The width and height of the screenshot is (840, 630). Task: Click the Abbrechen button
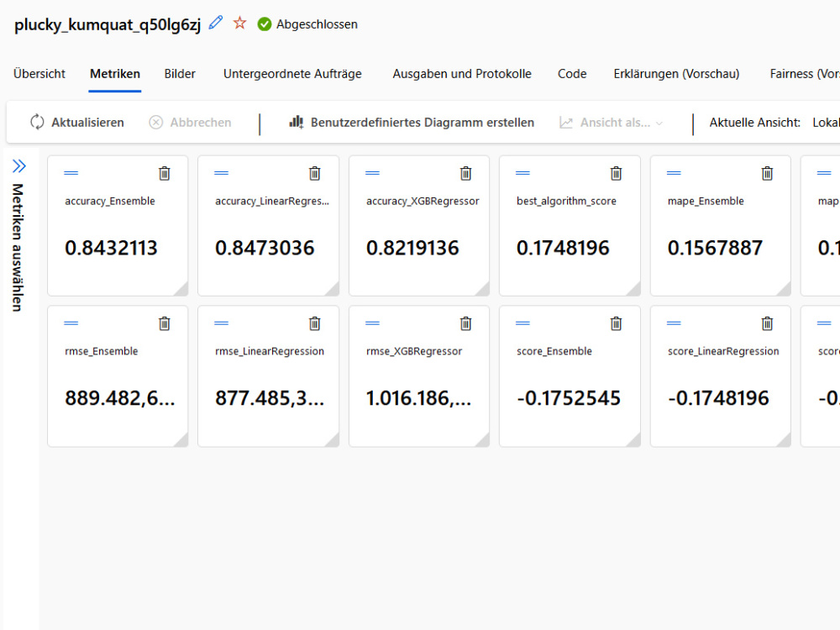tap(190, 122)
